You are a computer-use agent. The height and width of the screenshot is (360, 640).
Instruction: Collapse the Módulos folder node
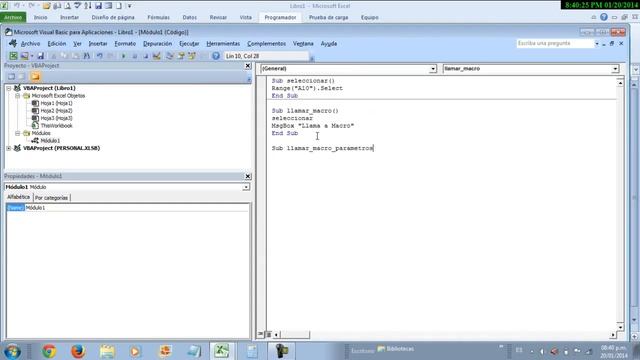click(18, 133)
